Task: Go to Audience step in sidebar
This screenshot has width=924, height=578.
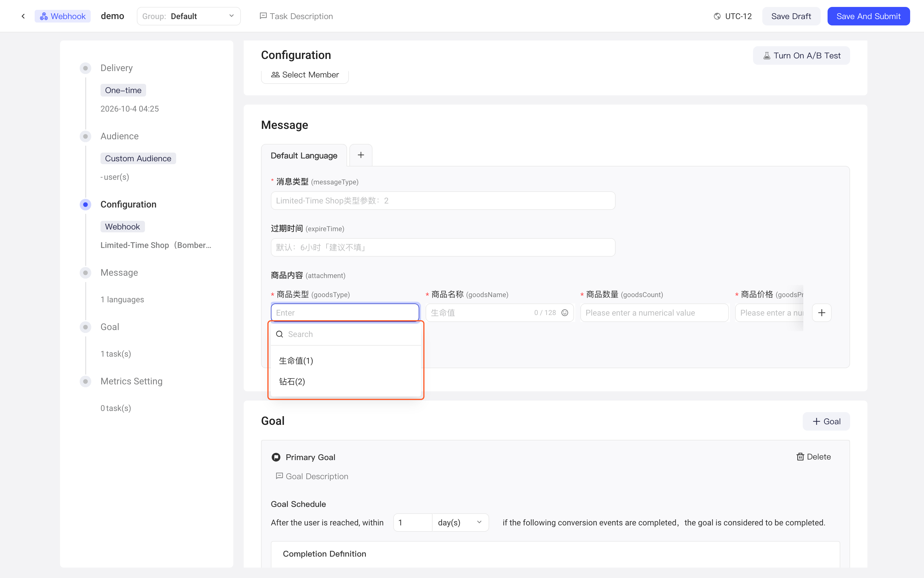Action: [x=120, y=136]
